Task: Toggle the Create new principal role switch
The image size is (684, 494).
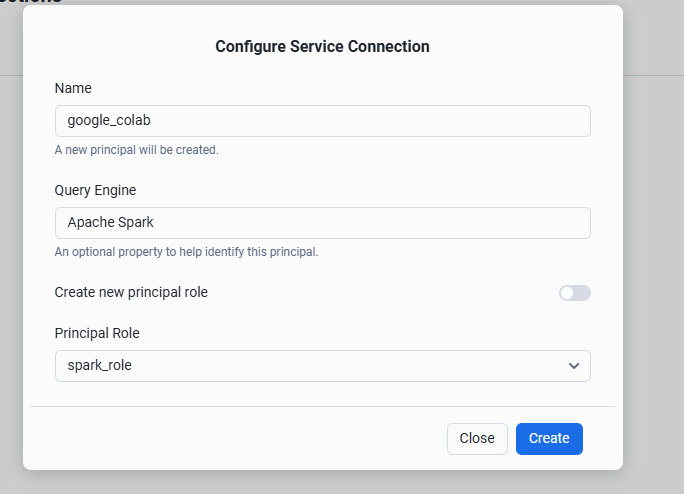Action: 575,293
